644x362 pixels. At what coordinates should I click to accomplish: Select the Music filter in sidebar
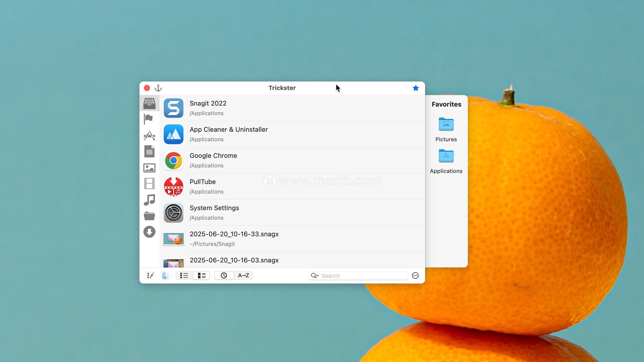[149, 200]
